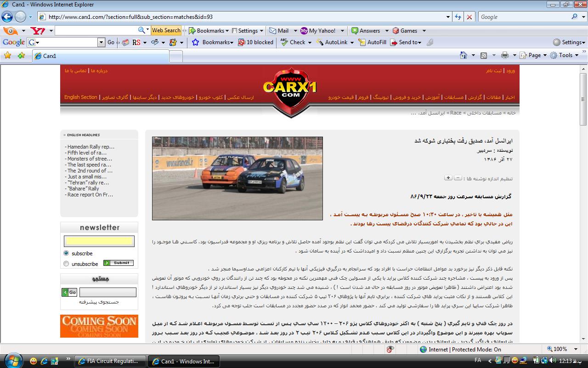The width and height of the screenshot is (588, 368).
Task: Click the Google AutoFill toolbar icon
Action: 362,42
